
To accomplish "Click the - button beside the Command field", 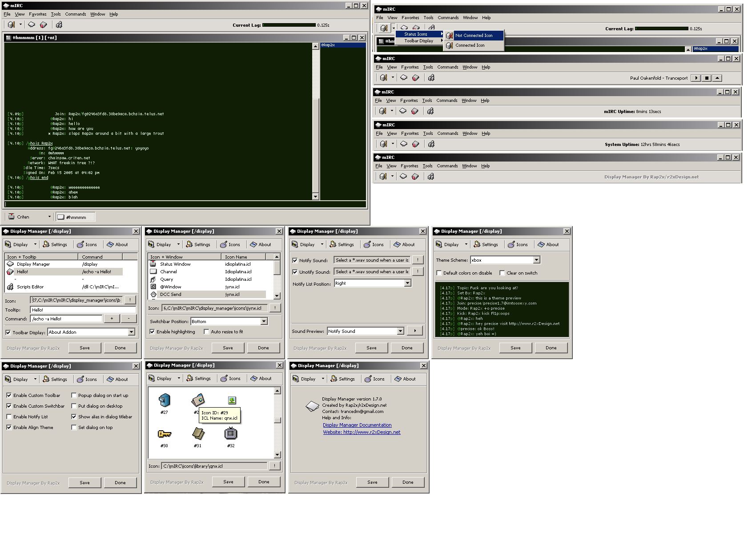I will pyautogui.click(x=129, y=319).
